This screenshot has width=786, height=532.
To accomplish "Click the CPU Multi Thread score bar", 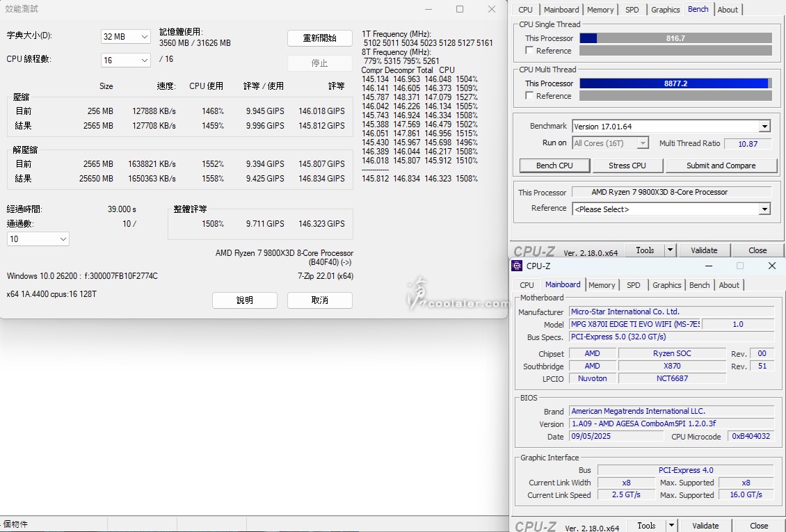I will click(x=675, y=83).
